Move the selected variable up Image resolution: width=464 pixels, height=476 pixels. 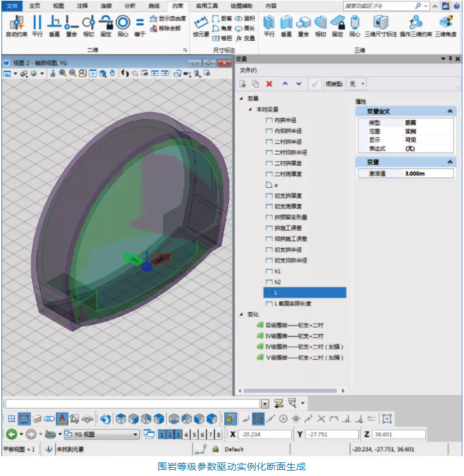pyautogui.click(x=285, y=84)
